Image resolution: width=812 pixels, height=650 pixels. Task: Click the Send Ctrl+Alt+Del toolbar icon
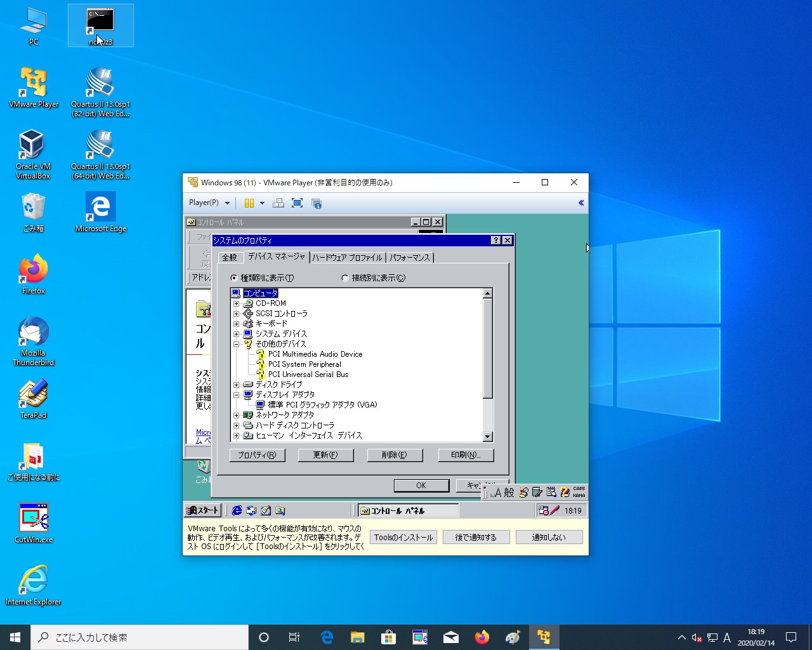(x=278, y=203)
